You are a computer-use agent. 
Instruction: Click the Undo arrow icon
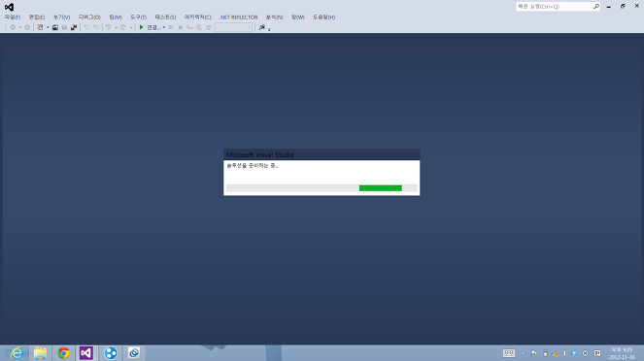click(x=109, y=27)
